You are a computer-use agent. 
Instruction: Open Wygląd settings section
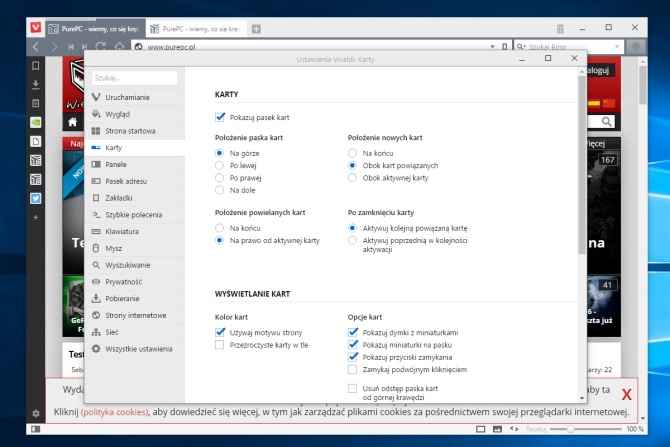pos(135,114)
